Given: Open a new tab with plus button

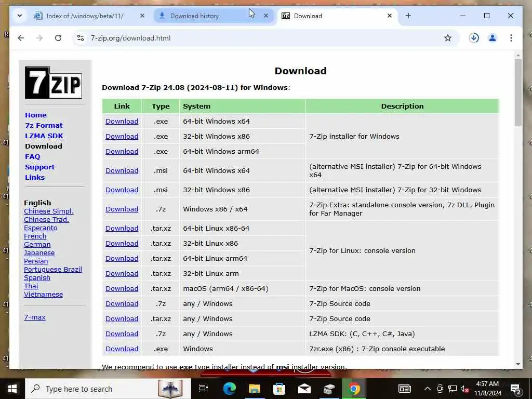Looking at the screenshot, I should click(408, 16).
